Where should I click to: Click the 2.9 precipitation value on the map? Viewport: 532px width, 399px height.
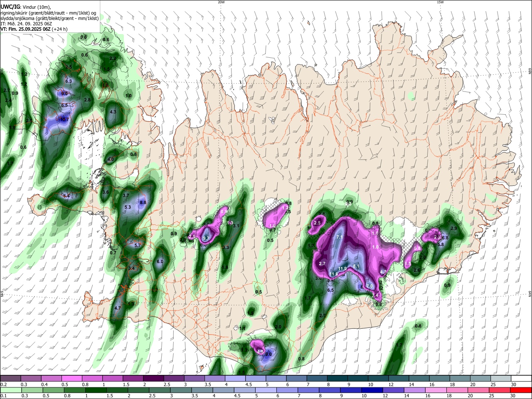[453, 228]
